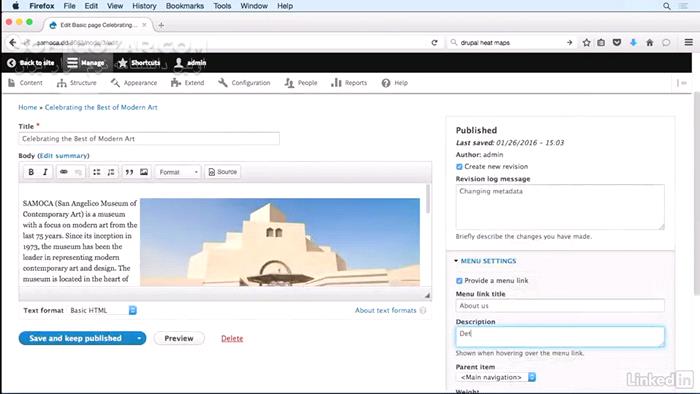Select the museum image in the body
The image size is (700, 394).
280,242
